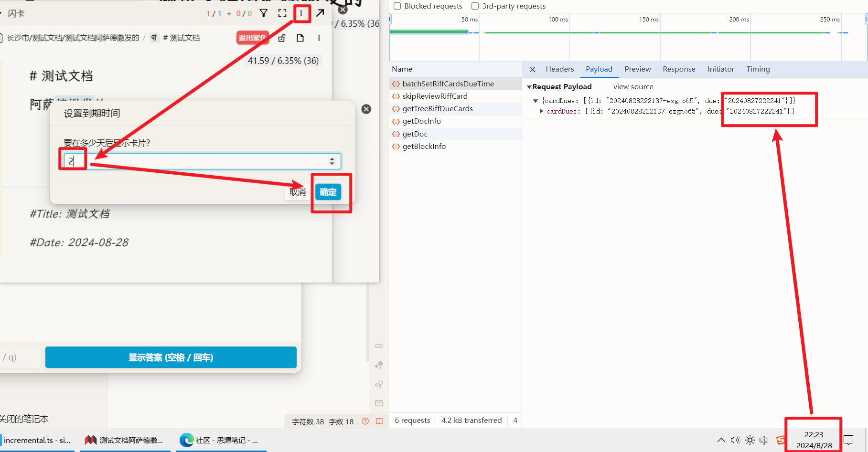868x452 pixels.
Task: Open the Initiator tab
Action: (x=721, y=69)
